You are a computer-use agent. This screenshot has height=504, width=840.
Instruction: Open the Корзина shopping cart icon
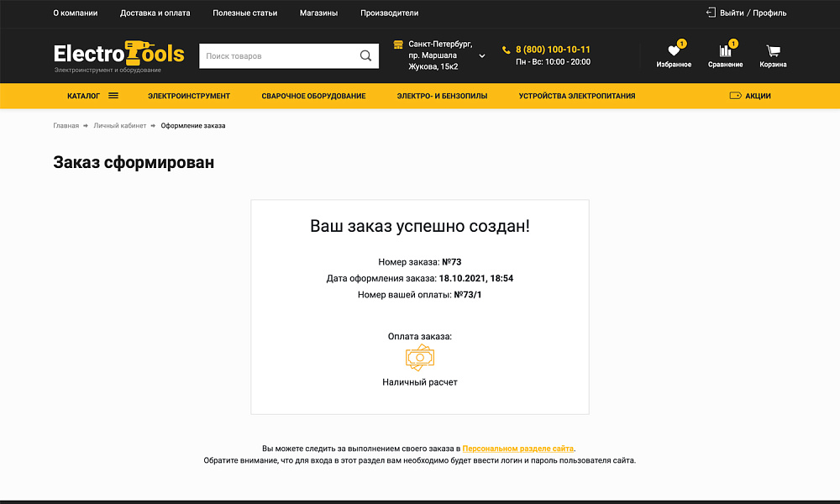click(772, 52)
